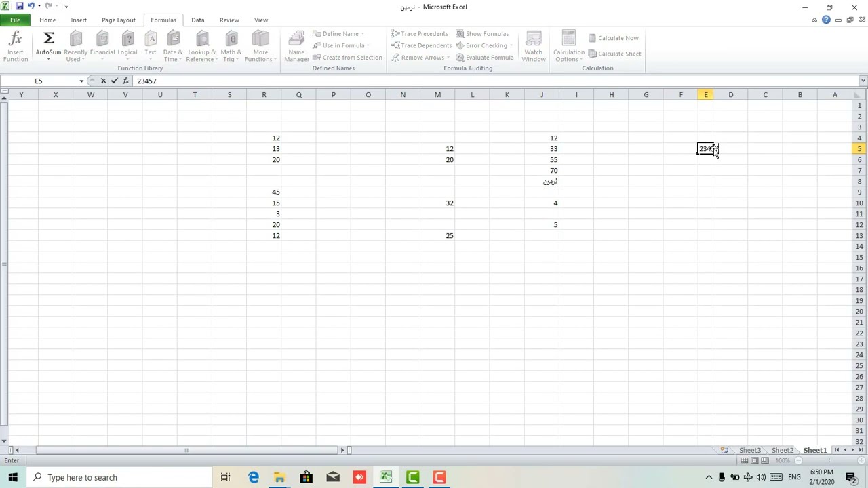The height and width of the screenshot is (488, 868).
Task: Click column header E
Action: pos(705,94)
